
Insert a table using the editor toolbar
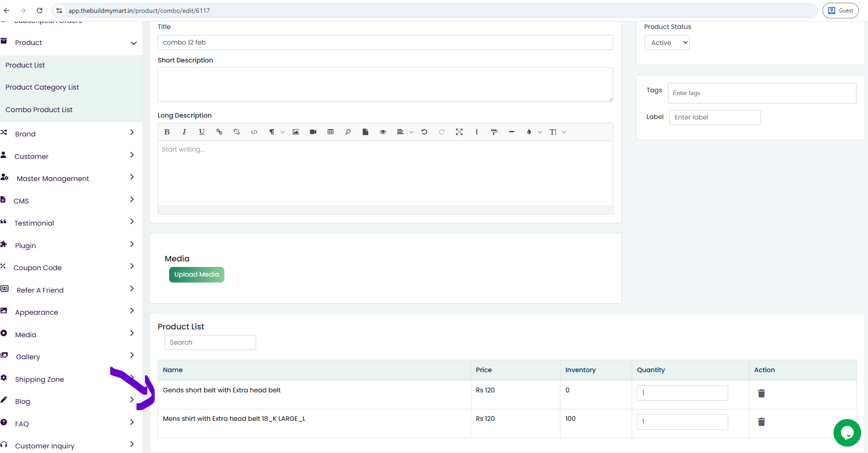click(x=331, y=132)
